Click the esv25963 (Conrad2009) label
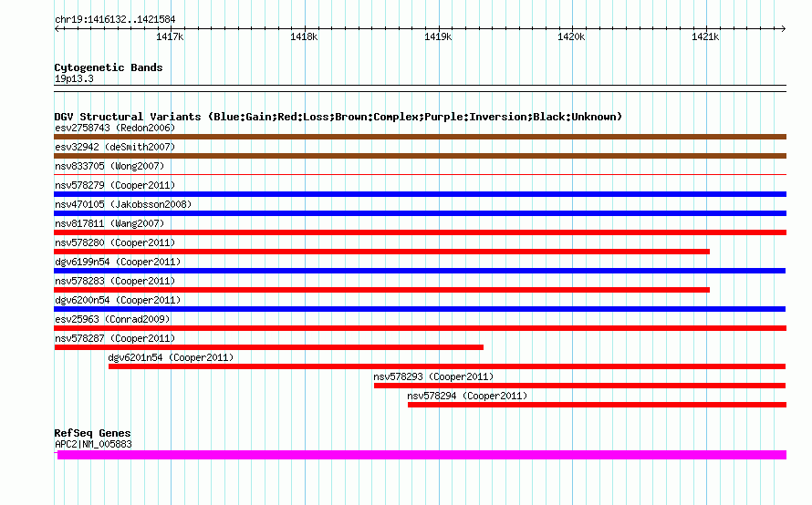 tap(112, 319)
